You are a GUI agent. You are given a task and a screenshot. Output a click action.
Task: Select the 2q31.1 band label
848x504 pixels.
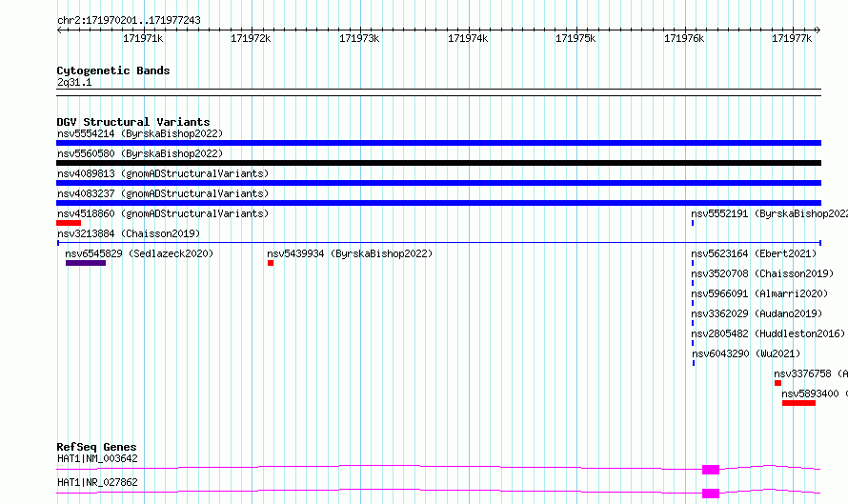click(74, 82)
